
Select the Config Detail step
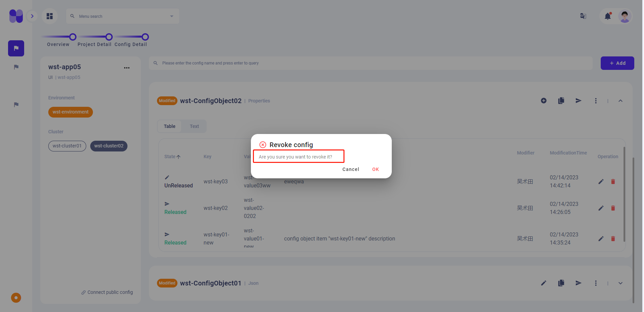click(131, 44)
